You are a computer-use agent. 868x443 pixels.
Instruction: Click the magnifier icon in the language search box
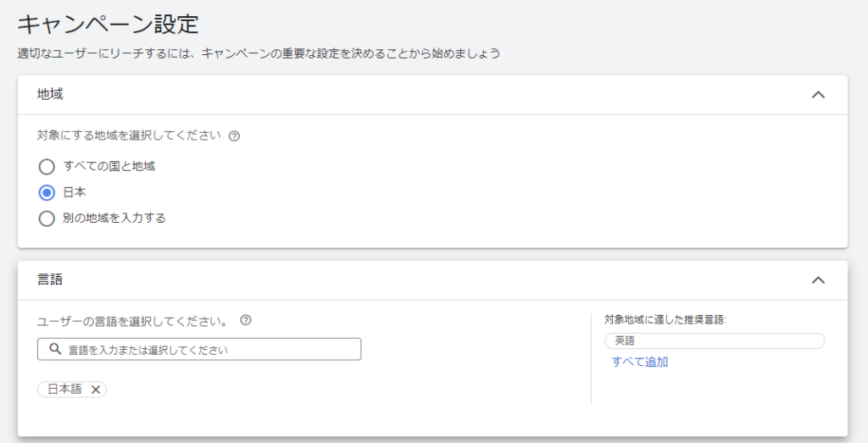55,349
